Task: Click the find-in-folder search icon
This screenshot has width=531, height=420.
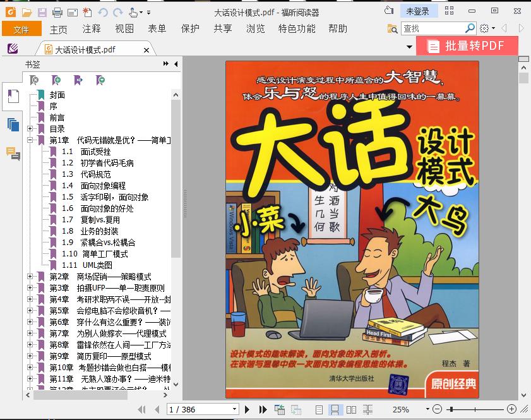Action: pyautogui.click(x=392, y=29)
